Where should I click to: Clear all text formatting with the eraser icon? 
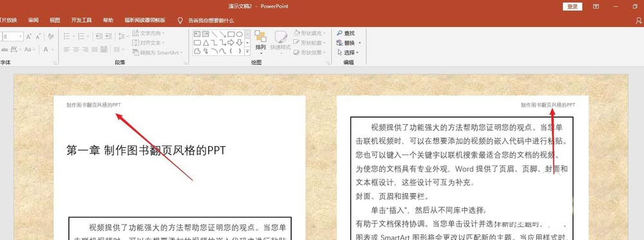tap(51, 37)
